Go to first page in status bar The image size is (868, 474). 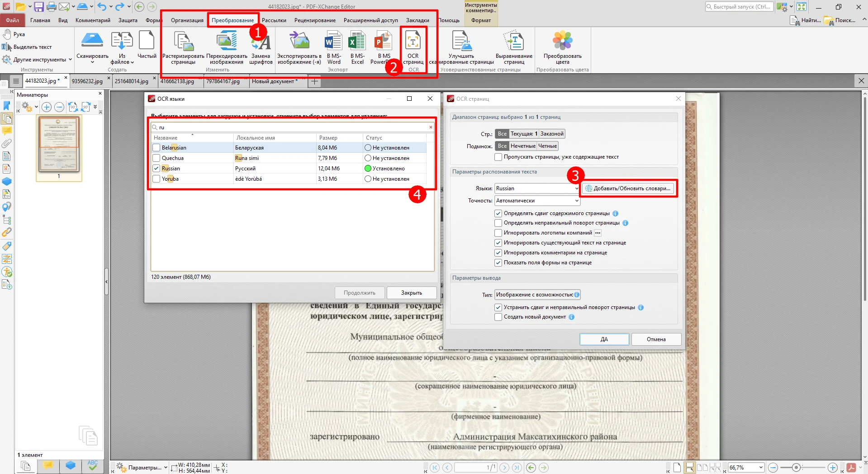[435, 468]
